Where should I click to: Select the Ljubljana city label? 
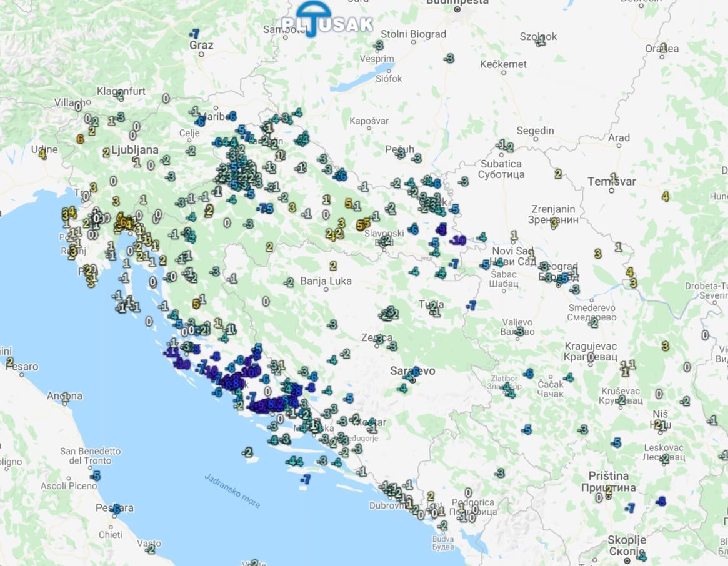click(x=134, y=150)
